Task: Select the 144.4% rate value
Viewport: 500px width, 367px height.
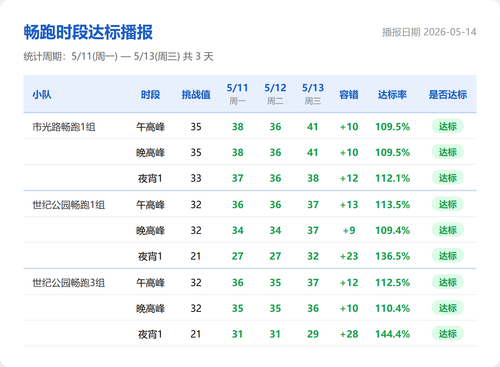Action: point(392,334)
